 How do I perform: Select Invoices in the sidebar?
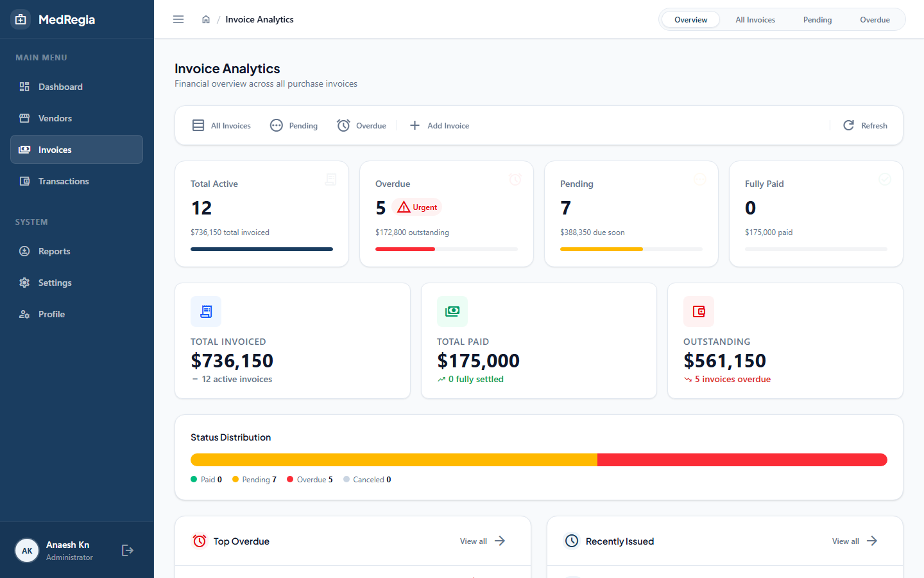[x=76, y=150]
